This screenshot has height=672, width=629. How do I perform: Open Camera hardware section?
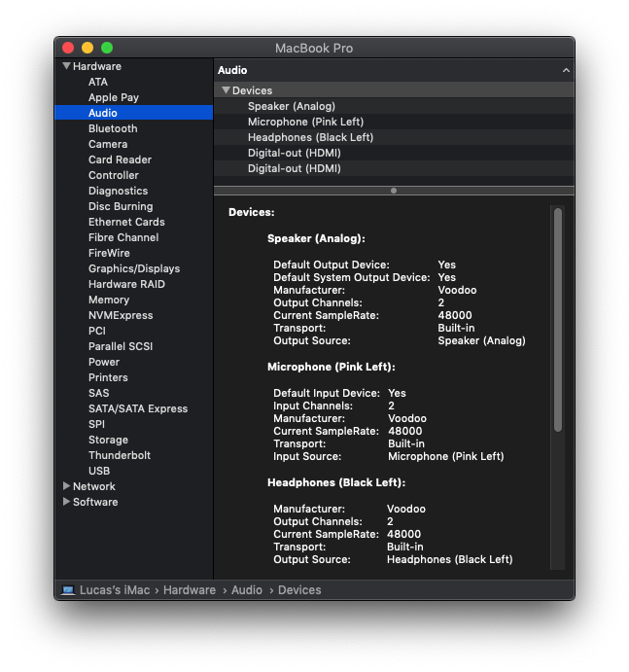click(x=108, y=144)
